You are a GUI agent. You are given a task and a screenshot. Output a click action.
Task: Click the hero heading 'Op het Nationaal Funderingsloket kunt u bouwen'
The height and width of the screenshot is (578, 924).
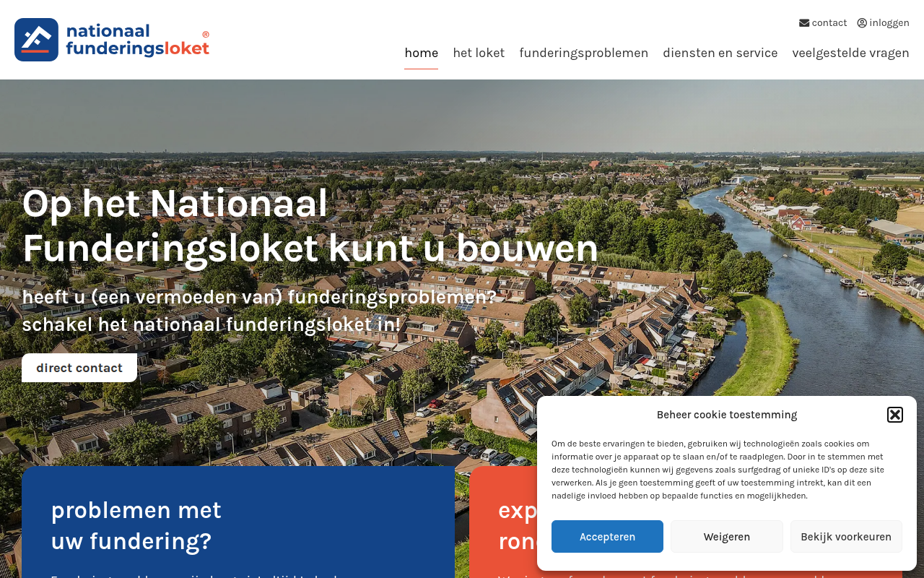[x=310, y=225]
